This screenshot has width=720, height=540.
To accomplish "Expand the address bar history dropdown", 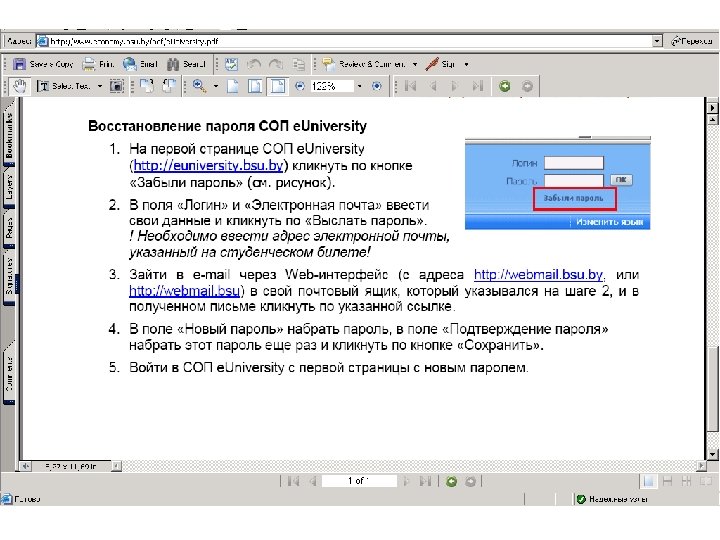I will (x=657, y=41).
